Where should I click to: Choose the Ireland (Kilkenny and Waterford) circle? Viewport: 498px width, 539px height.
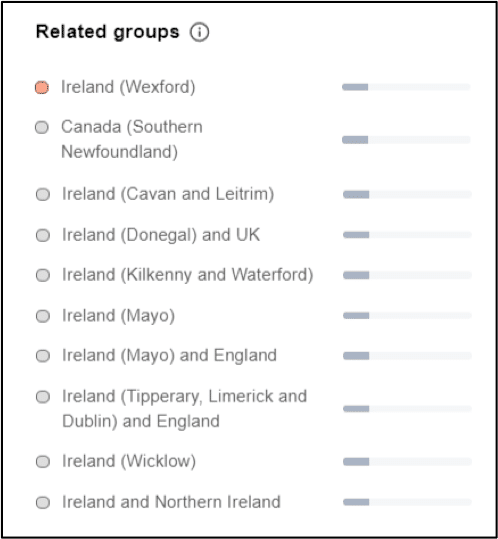(x=43, y=275)
